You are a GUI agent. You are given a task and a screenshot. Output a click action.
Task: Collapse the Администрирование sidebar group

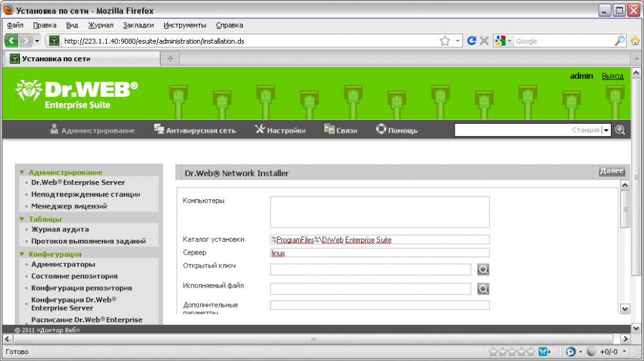[22, 172]
